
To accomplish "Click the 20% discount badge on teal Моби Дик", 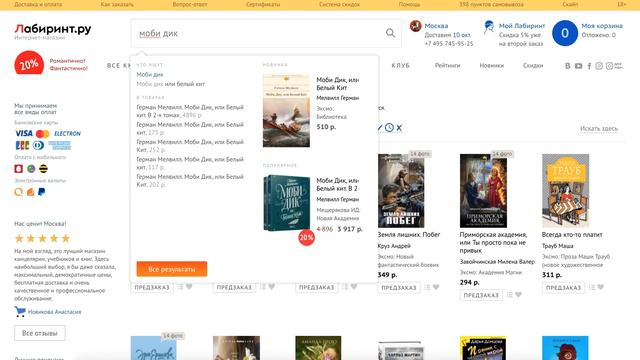I will point(306,238).
